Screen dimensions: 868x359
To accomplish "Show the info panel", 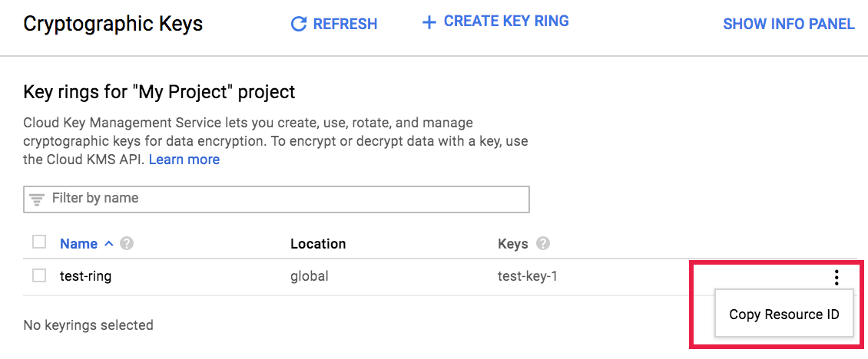I will tap(788, 25).
